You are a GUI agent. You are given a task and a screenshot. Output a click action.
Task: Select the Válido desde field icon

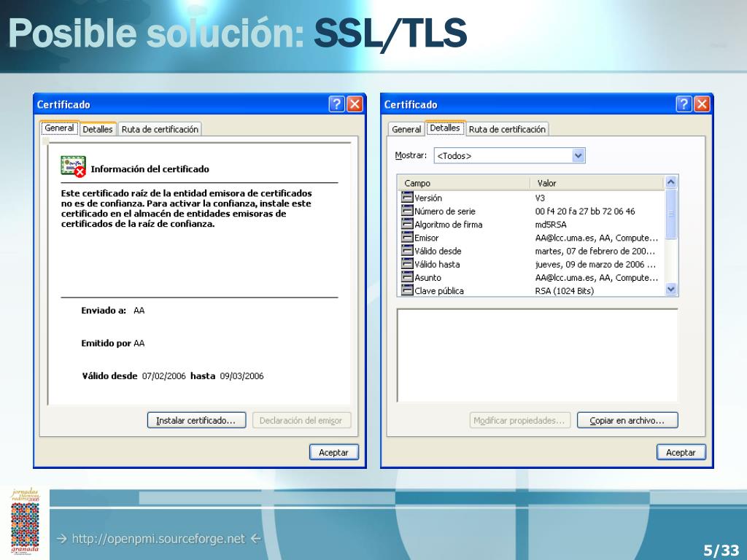(x=407, y=251)
